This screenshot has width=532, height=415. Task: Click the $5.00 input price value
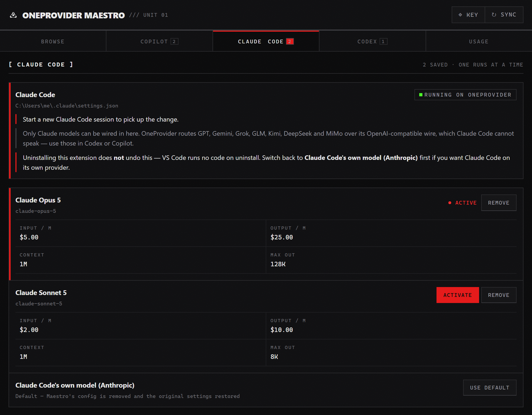(29, 237)
